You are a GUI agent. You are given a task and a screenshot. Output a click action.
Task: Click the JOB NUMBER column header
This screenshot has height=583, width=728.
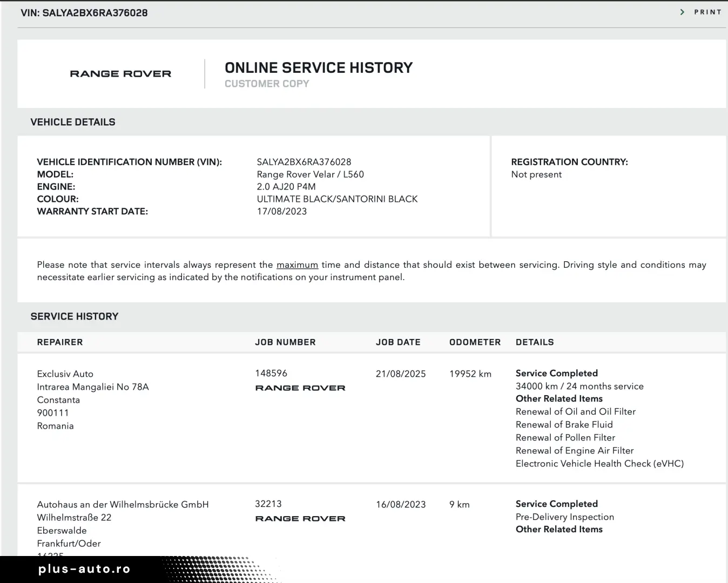[x=285, y=342]
